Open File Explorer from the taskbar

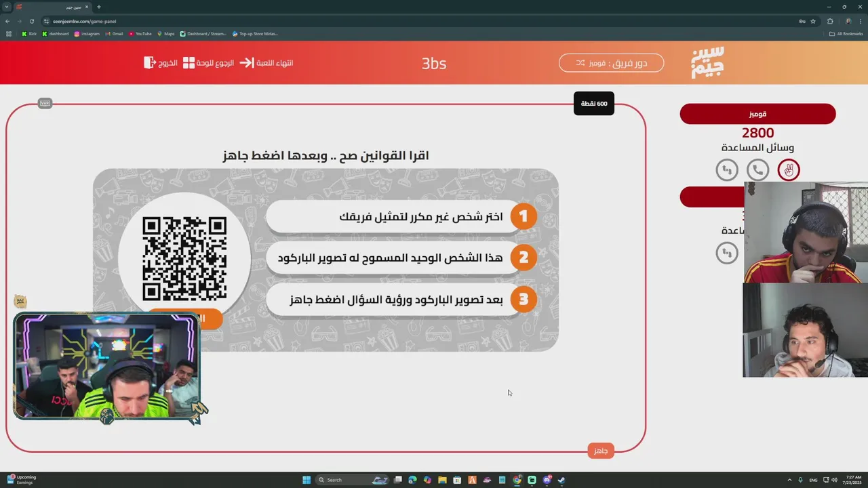pos(442,480)
